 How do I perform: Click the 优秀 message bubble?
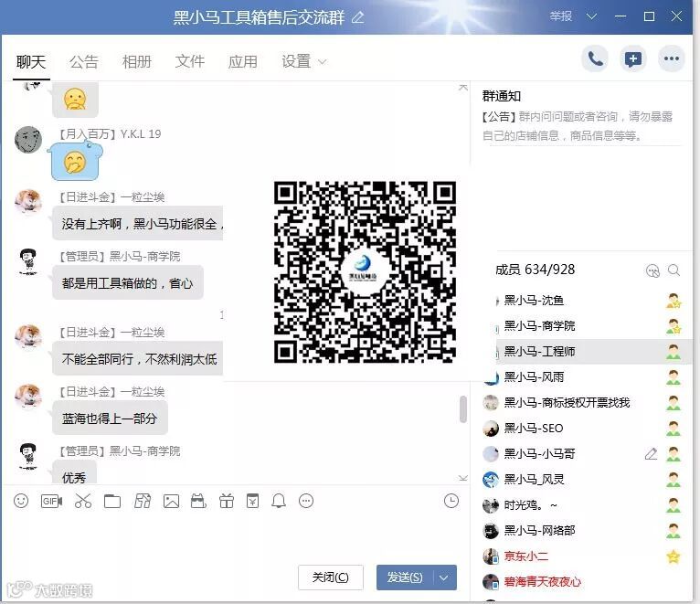[74, 473]
